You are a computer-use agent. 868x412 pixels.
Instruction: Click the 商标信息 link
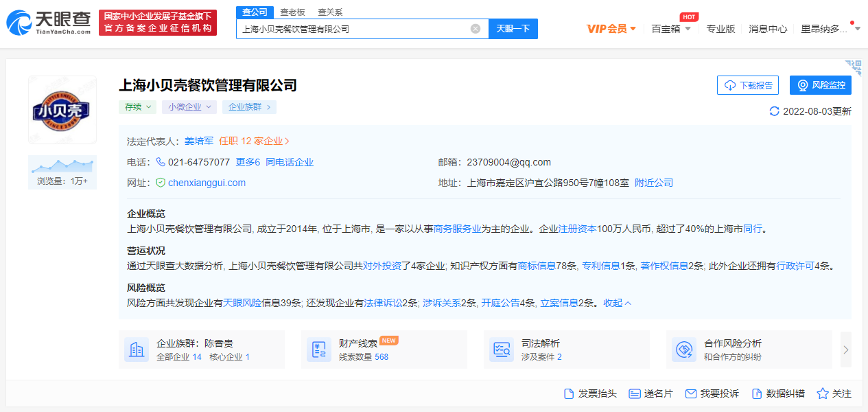pos(537,266)
